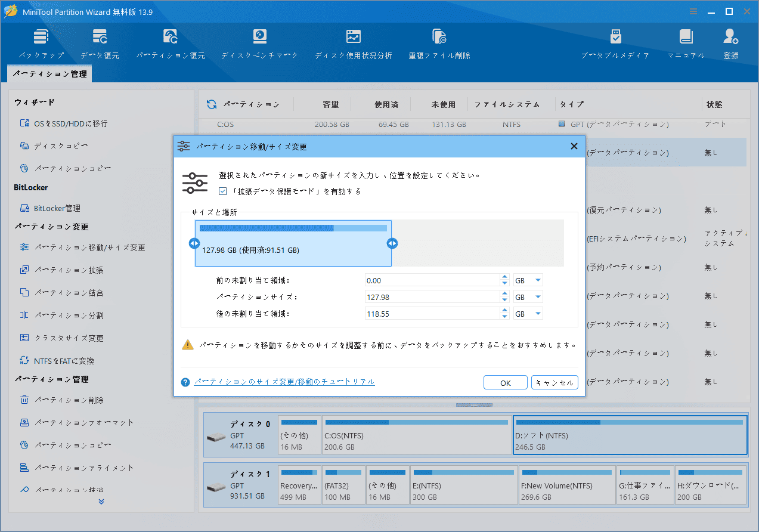Click spinner arrows for パーティションサイズ
This screenshot has width=759, height=532.
coord(504,297)
